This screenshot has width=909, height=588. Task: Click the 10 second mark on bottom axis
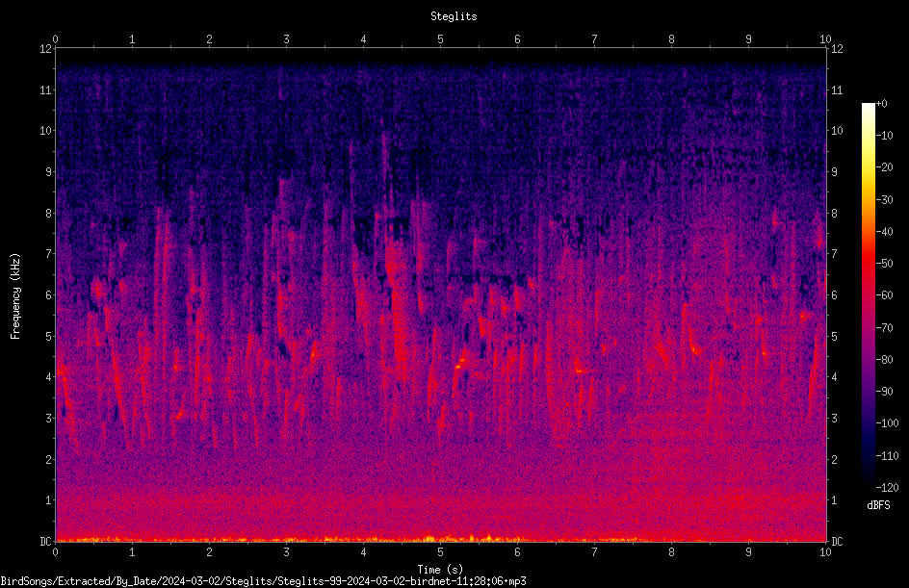click(825, 552)
